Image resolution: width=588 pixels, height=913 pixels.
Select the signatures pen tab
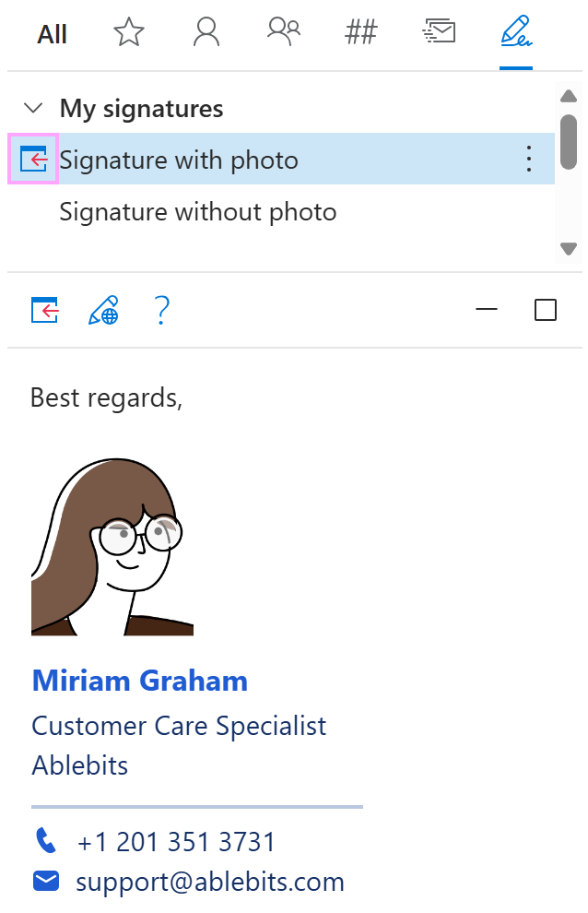[516, 34]
